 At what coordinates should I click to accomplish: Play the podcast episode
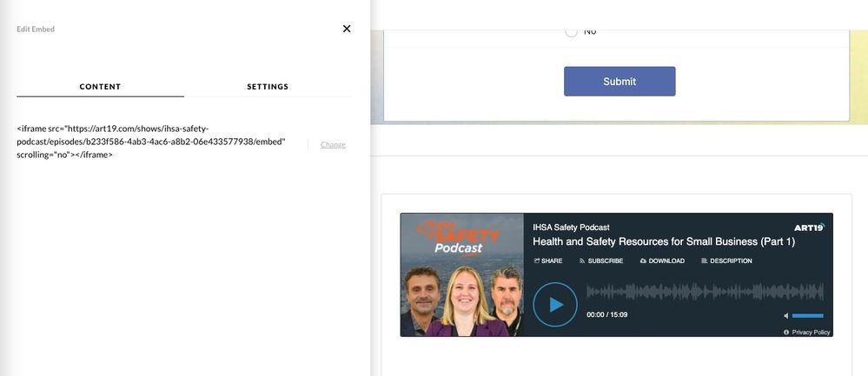click(555, 305)
